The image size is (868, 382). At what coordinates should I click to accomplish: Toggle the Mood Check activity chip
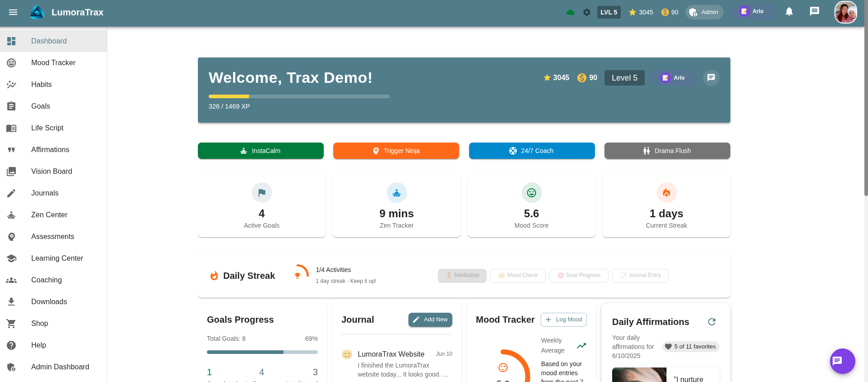518,275
